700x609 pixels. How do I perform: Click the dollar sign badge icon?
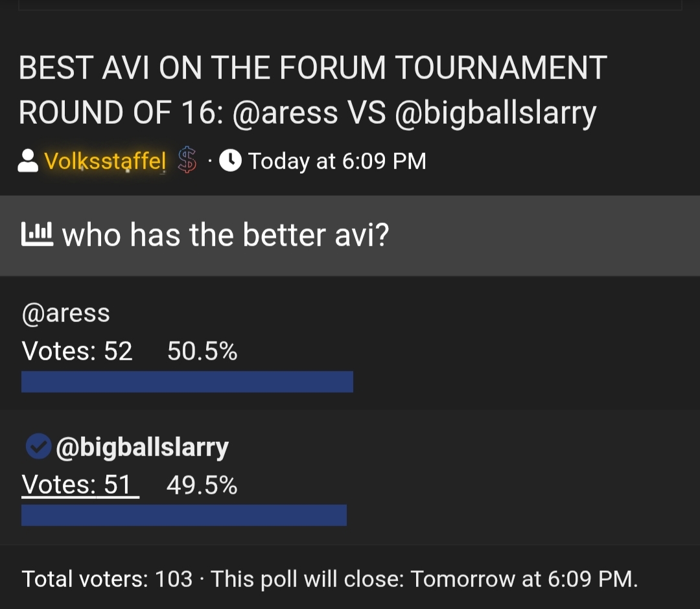click(187, 161)
